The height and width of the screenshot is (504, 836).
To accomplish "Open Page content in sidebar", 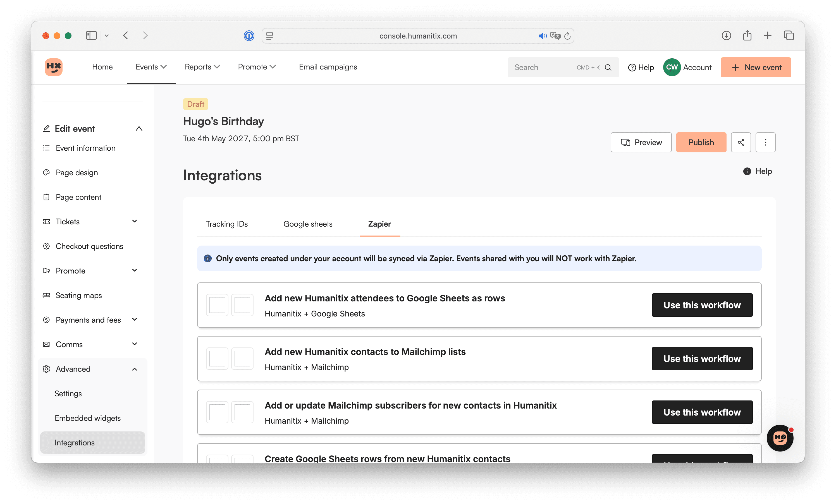I will (78, 197).
